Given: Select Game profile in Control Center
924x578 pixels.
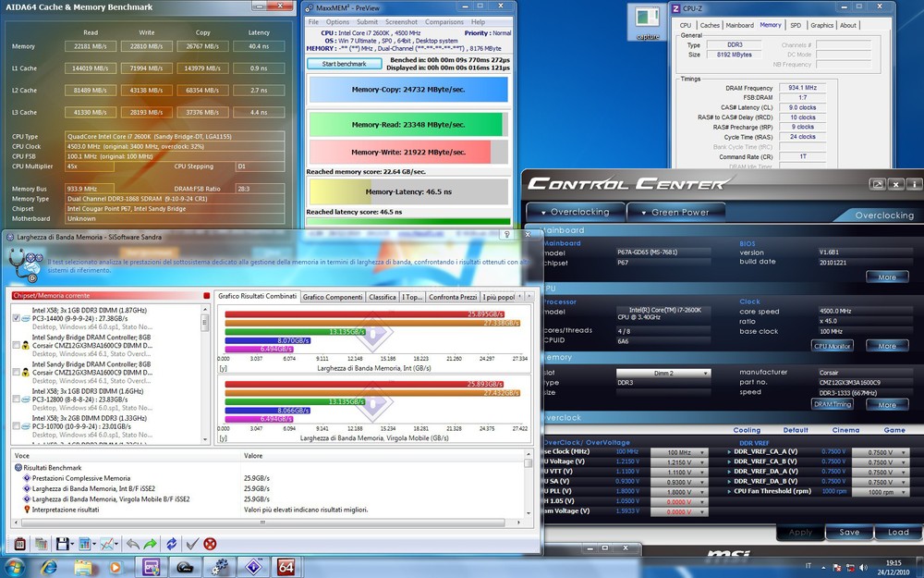Looking at the screenshot, I should pos(894,430).
